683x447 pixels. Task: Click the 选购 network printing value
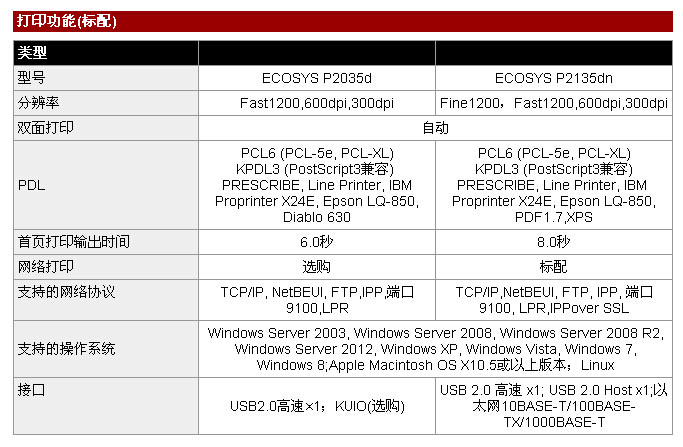[x=316, y=267]
